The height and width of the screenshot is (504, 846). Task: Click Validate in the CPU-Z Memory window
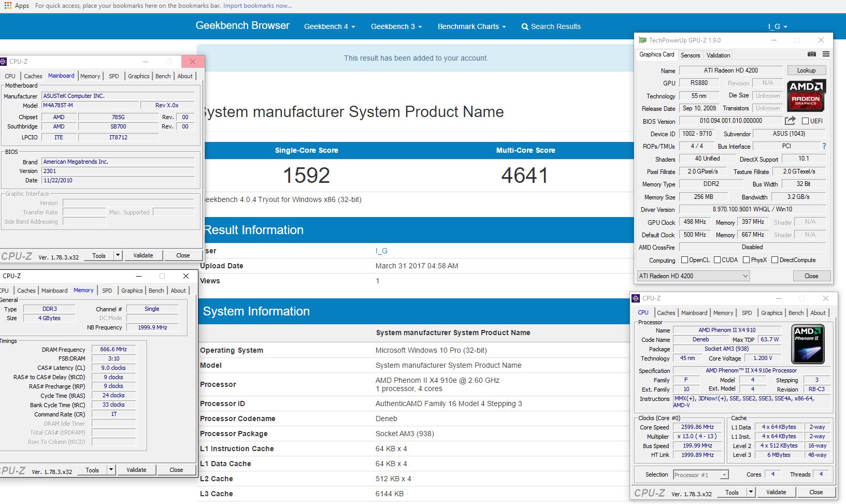136,470
